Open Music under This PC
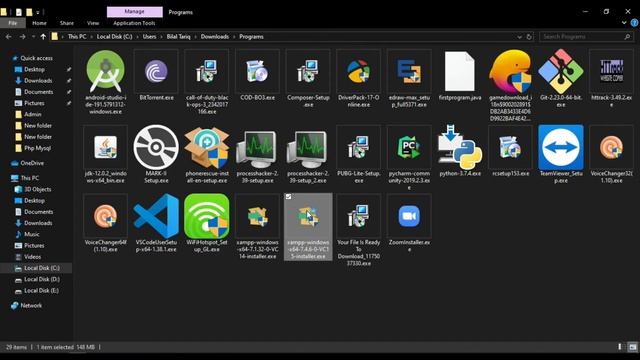The width and height of the screenshot is (640, 360). coord(31,234)
